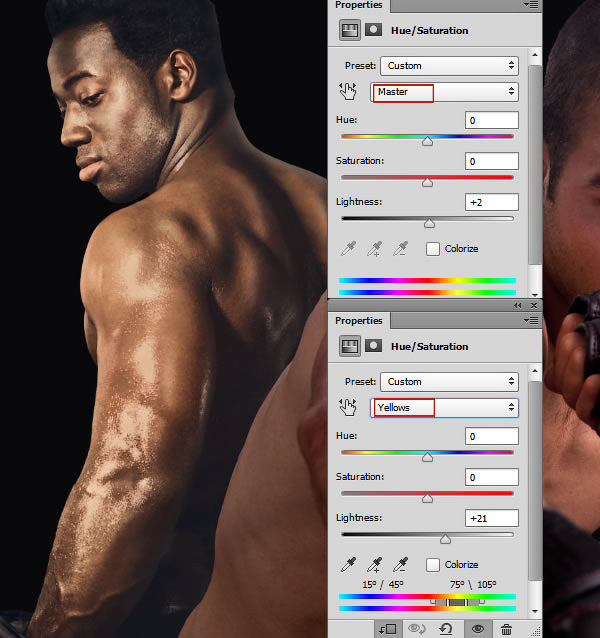
Task: Click Hue value field in Yellows panel
Action: click(x=492, y=437)
